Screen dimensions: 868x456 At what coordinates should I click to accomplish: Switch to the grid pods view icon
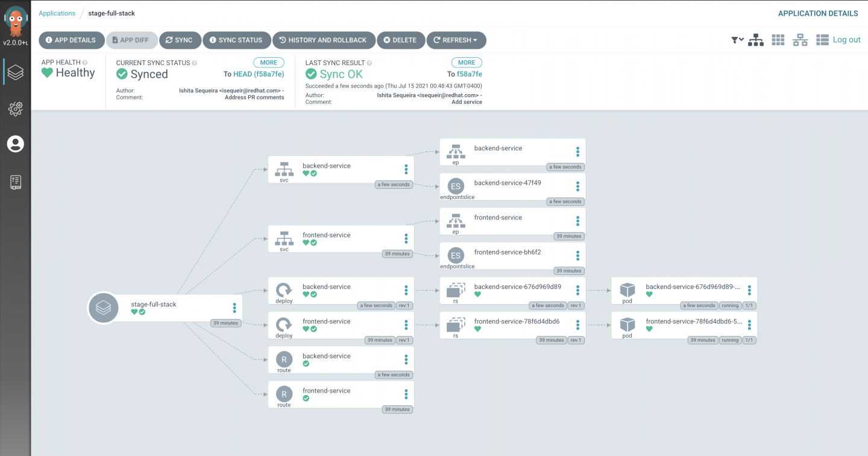point(778,39)
